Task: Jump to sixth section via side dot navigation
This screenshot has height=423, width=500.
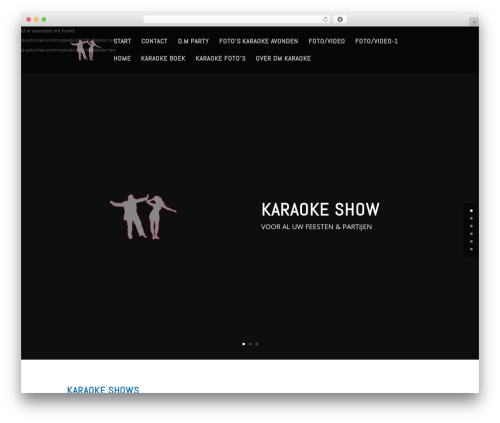Action: [x=471, y=249]
